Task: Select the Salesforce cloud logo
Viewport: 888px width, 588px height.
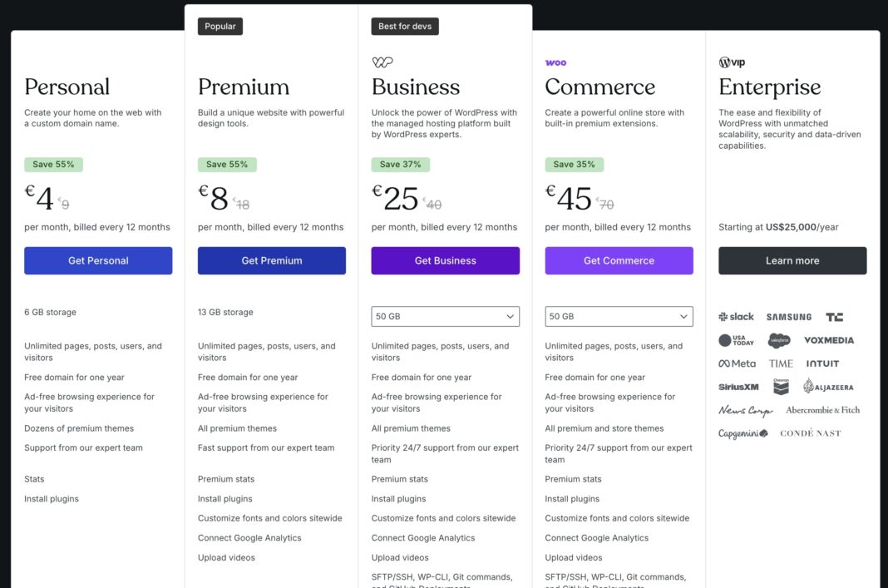Action: pos(780,339)
